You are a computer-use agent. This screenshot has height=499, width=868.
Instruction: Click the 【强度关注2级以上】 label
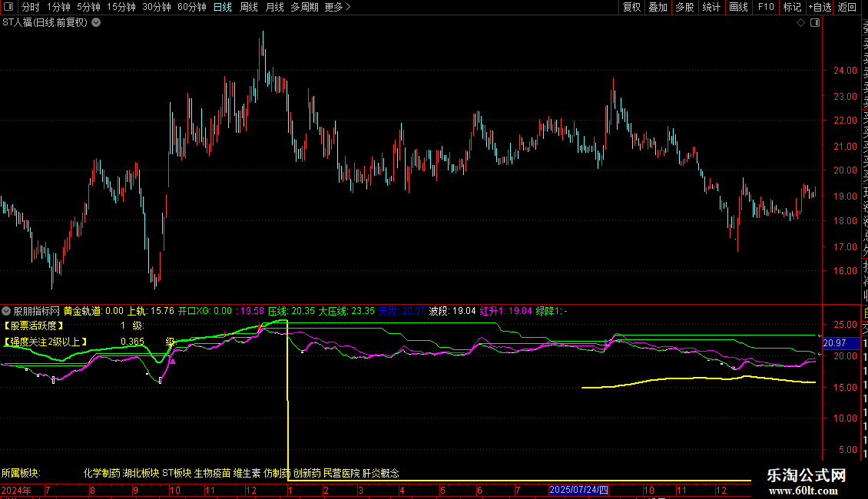[x=45, y=342]
